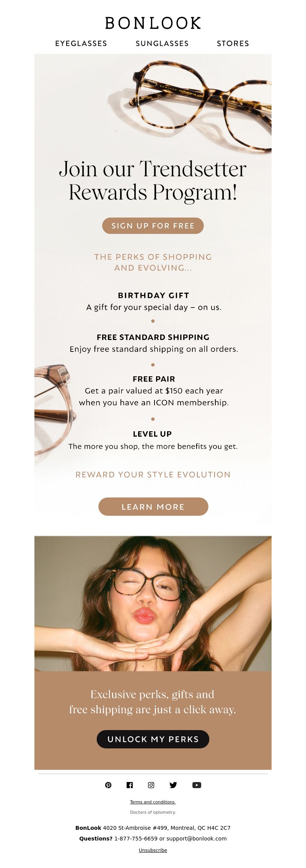Go to the Eyeglasses menu
Viewport: 306px width, 868px height.
pyautogui.click(x=81, y=44)
